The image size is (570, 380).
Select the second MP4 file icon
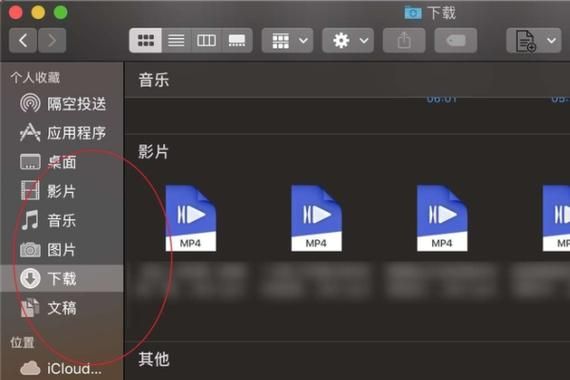point(316,218)
